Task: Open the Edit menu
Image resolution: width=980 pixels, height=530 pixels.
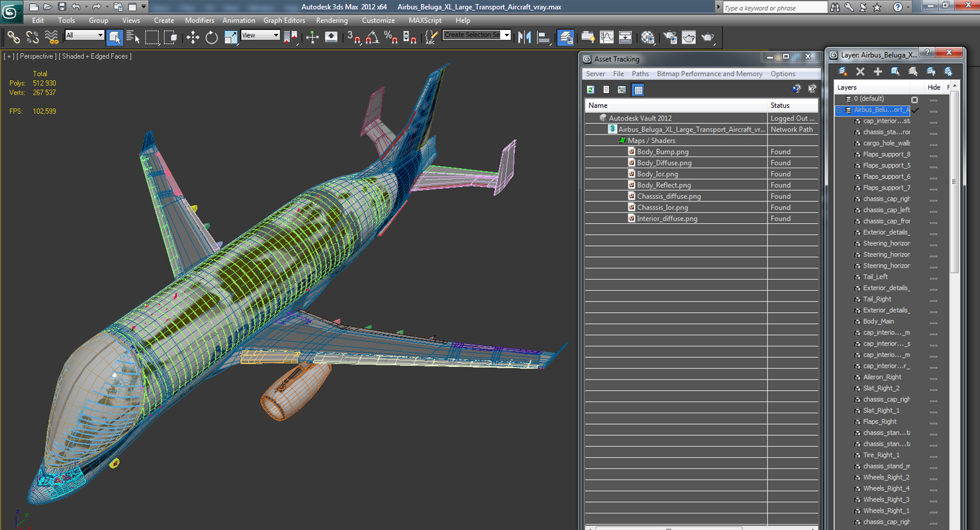Action: pos(38,21)
